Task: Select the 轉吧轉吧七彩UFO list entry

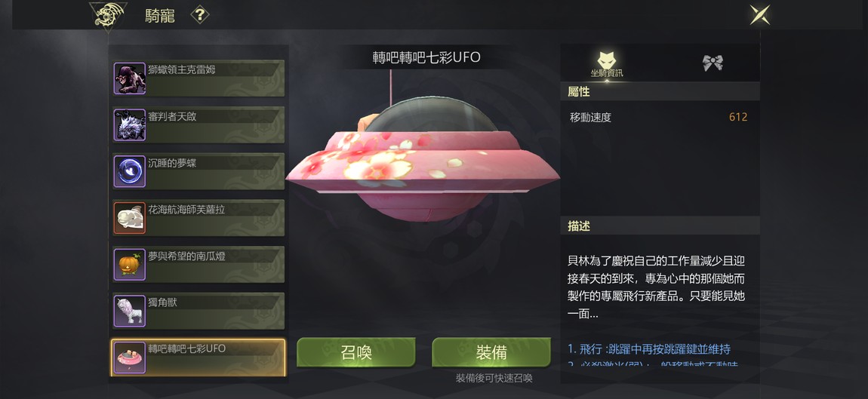Action: pyautogui.click(x=199, y=358)
